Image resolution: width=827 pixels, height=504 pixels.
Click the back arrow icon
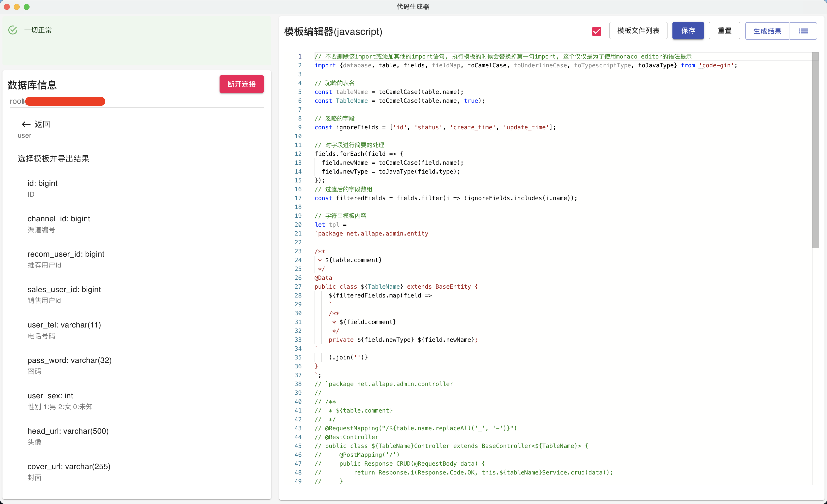pos(26,125)
